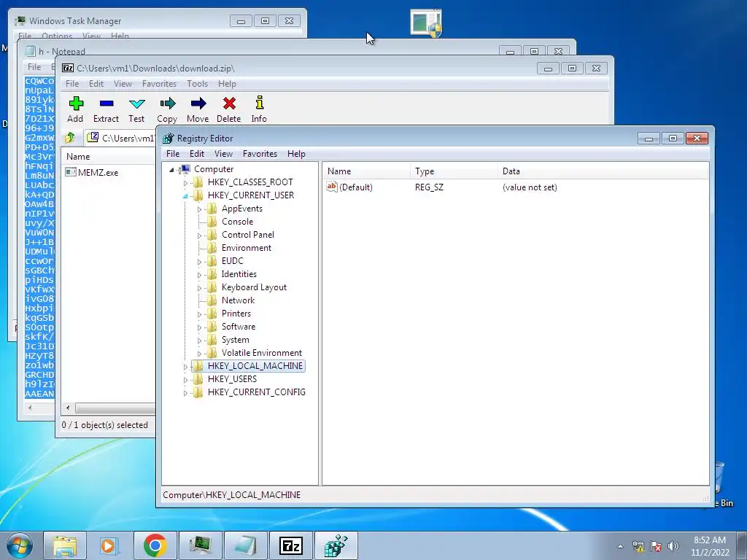747x560 pixels.
Task: Select the Console registry key
Action: tap(237, 222)
